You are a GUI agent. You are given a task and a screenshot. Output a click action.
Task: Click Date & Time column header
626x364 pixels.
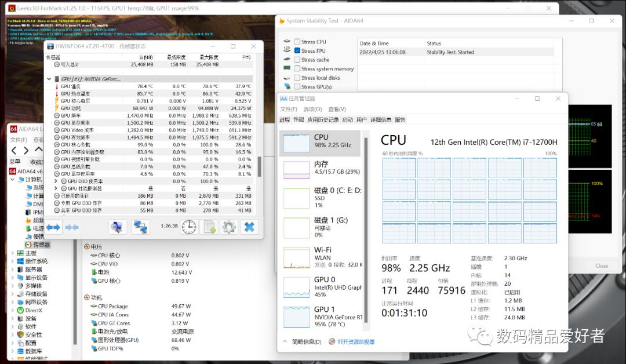(391, 43)
